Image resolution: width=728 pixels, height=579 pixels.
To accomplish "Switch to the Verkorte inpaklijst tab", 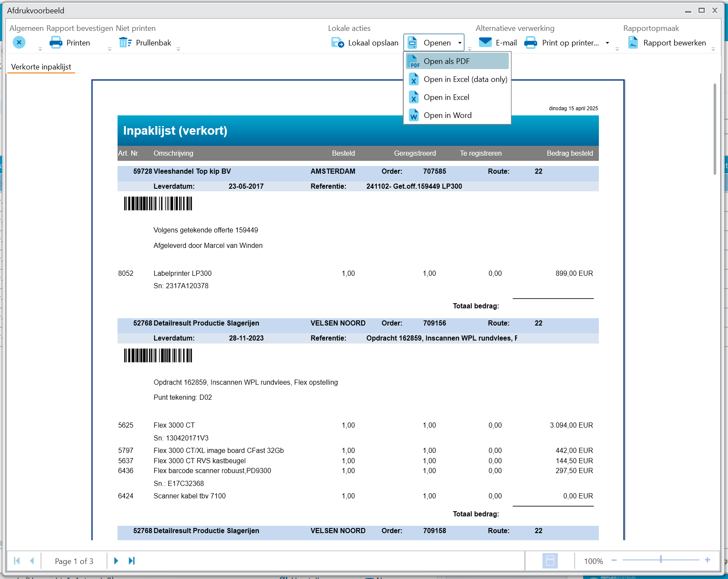I will (x=41, y=66).
